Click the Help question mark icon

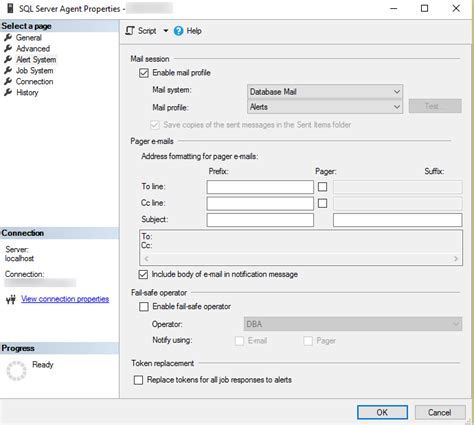179,31
